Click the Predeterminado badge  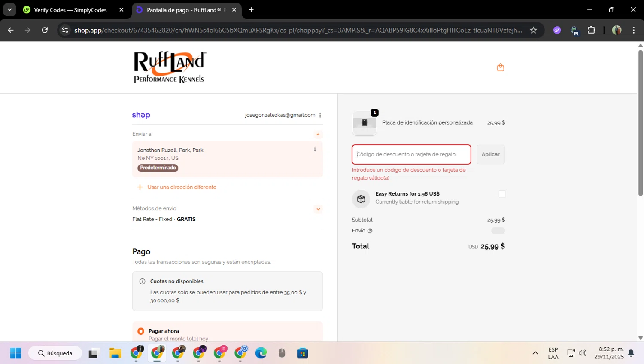point(158,168)
